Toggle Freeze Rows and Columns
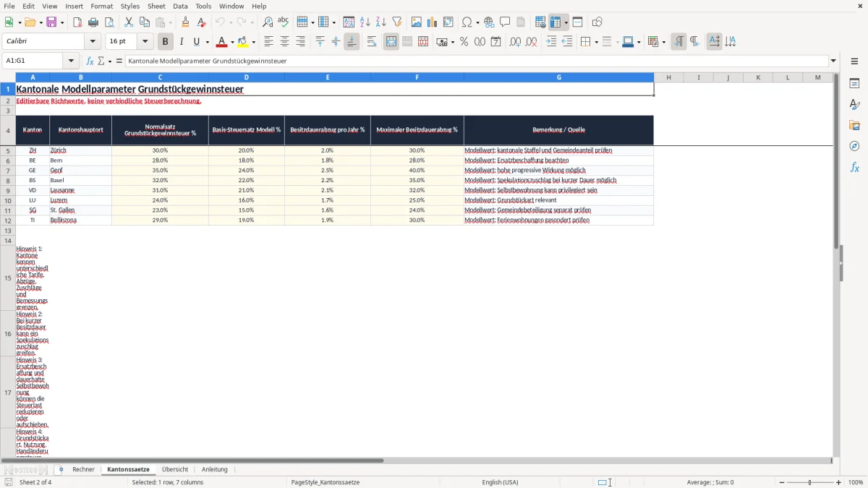This screenshot has width=868, height=488. [555, 22]
